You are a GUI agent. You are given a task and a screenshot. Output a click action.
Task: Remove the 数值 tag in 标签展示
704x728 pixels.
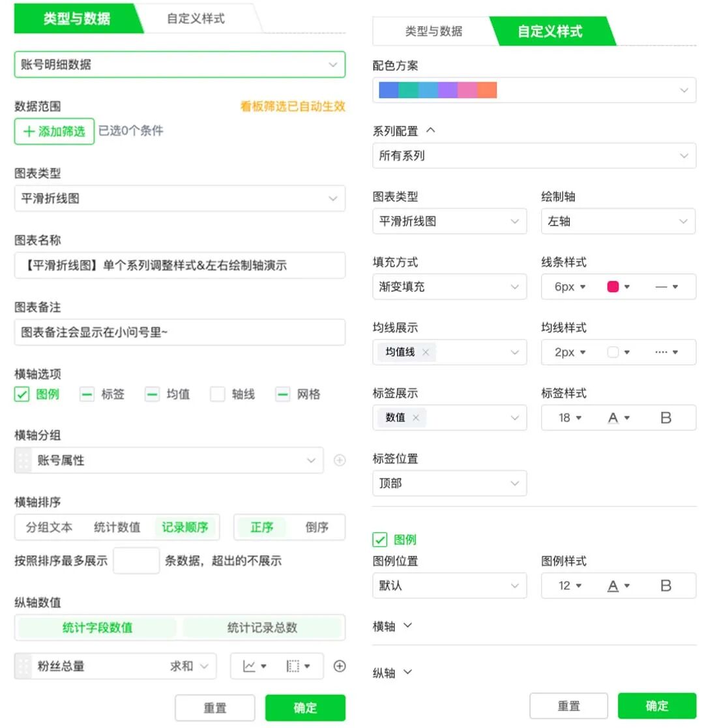point(416,417)
